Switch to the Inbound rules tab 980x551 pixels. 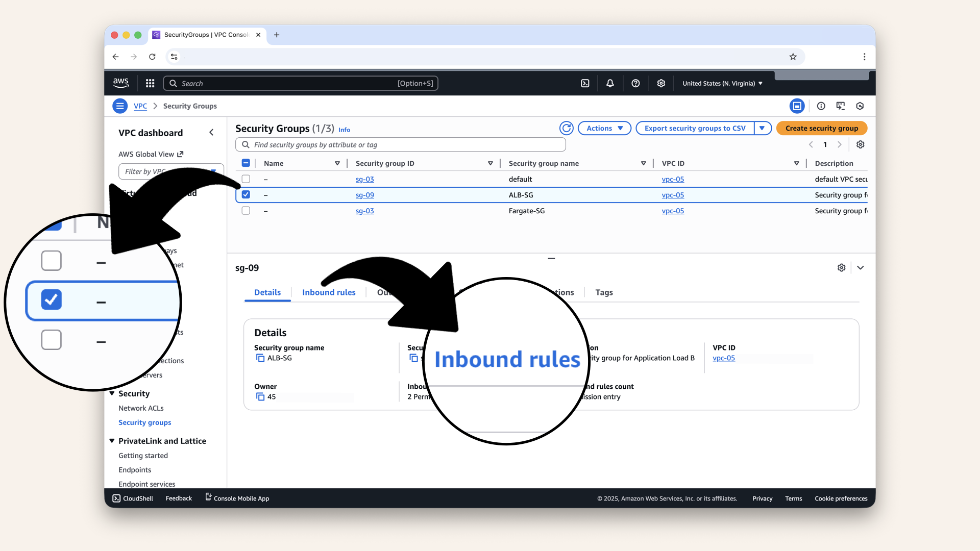click(329, 292)
